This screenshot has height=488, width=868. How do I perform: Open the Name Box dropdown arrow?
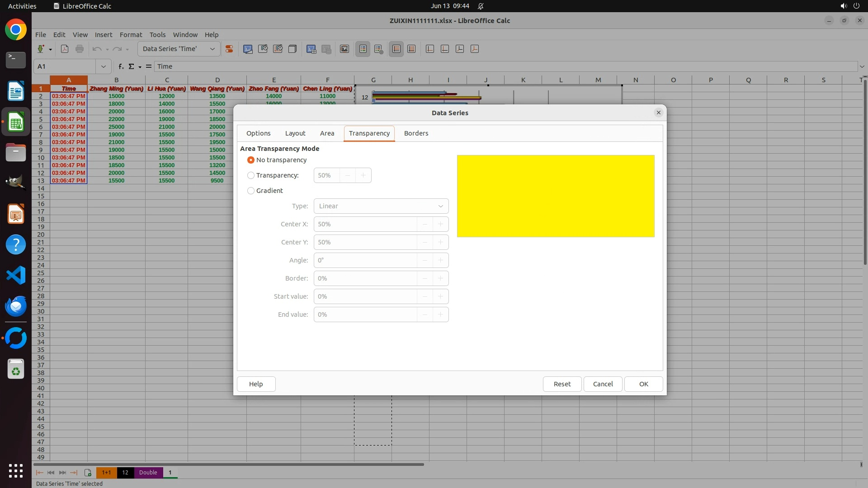coord(103,66)
